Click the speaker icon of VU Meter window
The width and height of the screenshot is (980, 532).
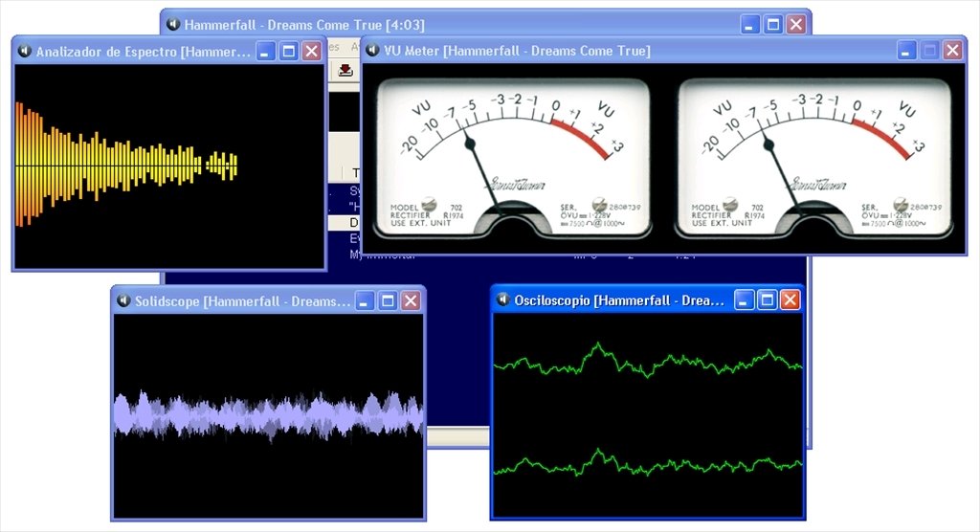point(372,50)
